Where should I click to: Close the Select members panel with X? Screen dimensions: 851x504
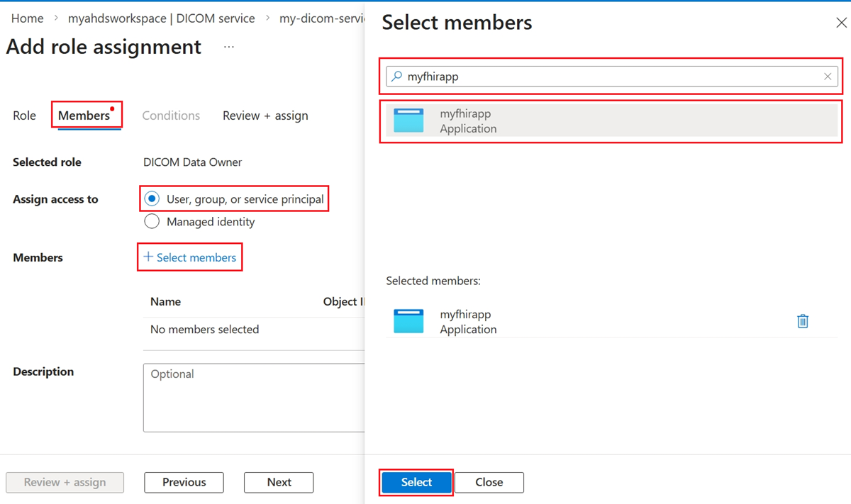click(841, 23)
